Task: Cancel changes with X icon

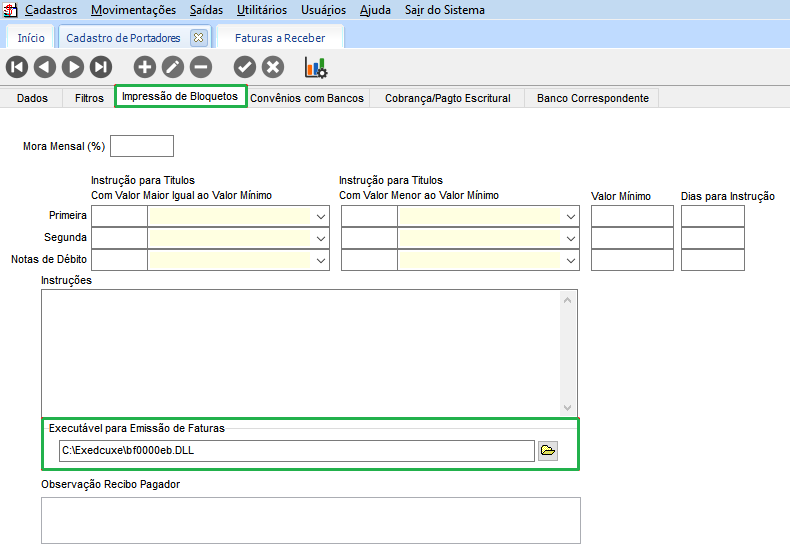Action: 273,67
